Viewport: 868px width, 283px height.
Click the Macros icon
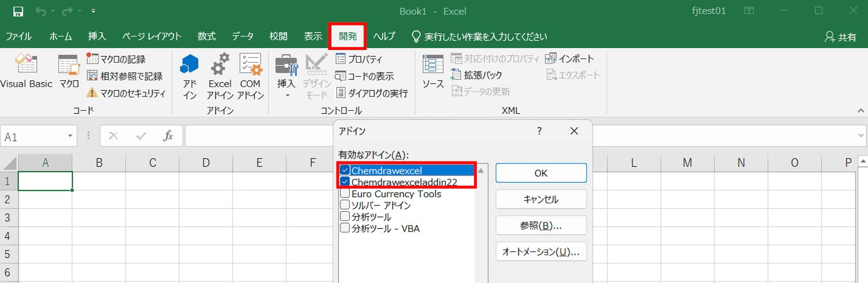[69, 71]
